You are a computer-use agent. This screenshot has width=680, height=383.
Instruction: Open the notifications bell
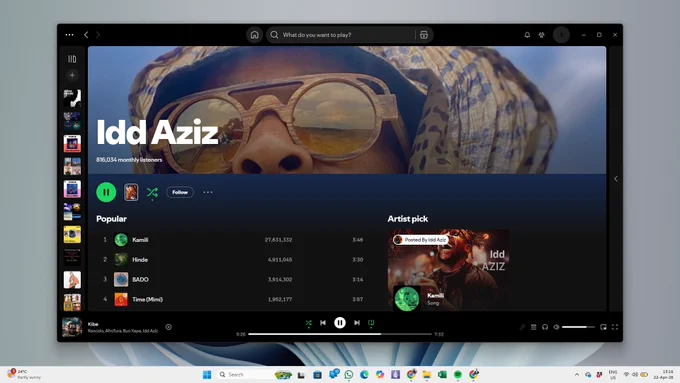coord(527,35)
